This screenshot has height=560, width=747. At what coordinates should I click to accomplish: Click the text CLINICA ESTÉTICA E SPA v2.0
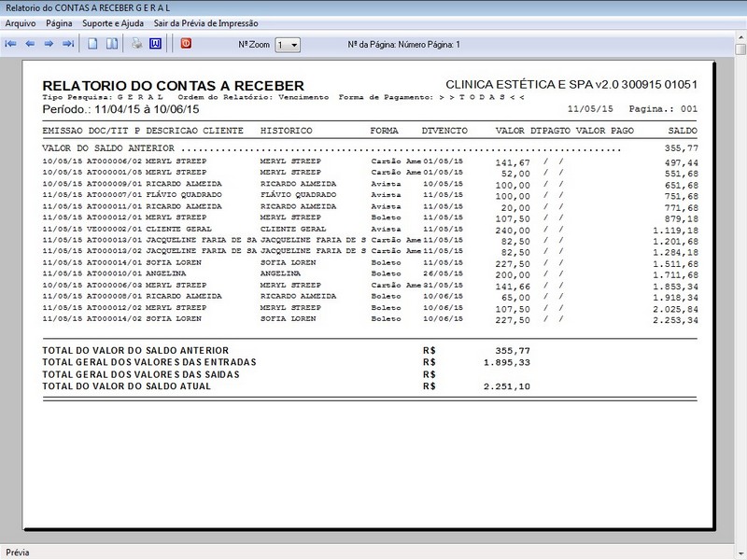532,85
